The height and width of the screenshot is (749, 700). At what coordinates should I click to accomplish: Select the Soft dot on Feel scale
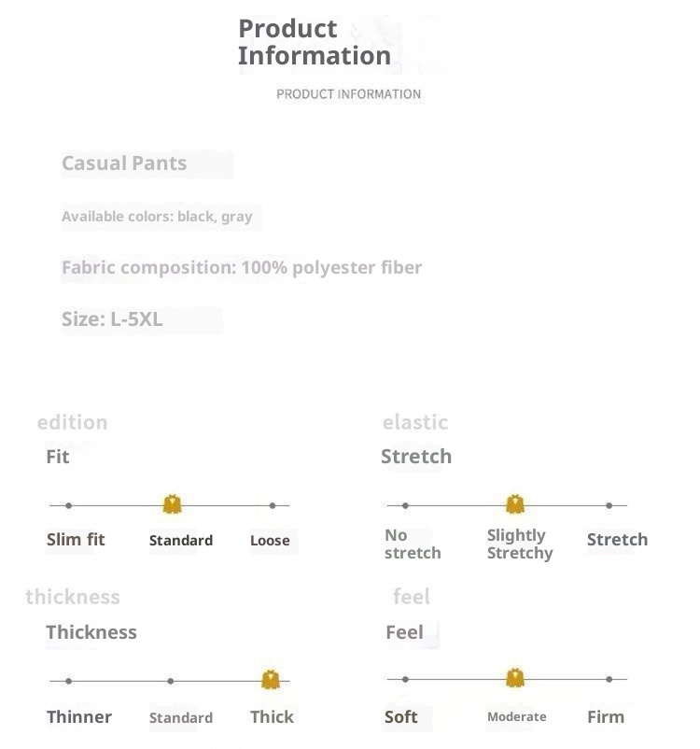coord(405,679)
